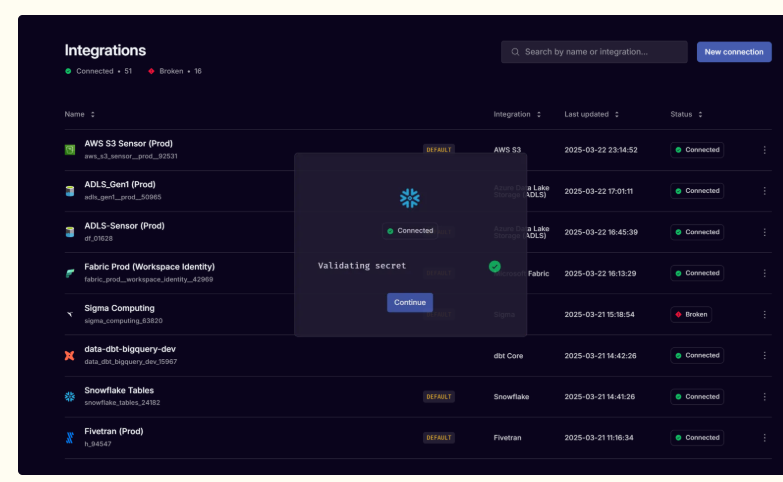The image size is (783, 482).
Task: Open the Fabric Prod (Workspace Identity) connection
Action: point(149,267)
